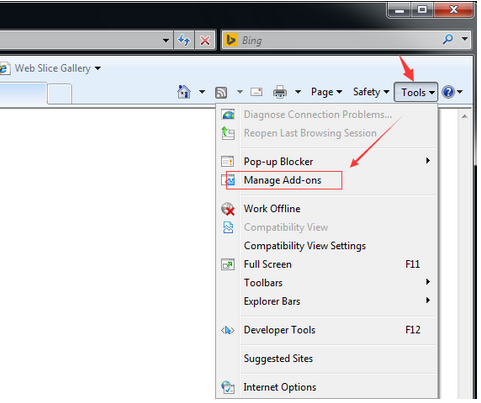Click the Read Mail icon
481x403 pixels.
click(256, 92)
